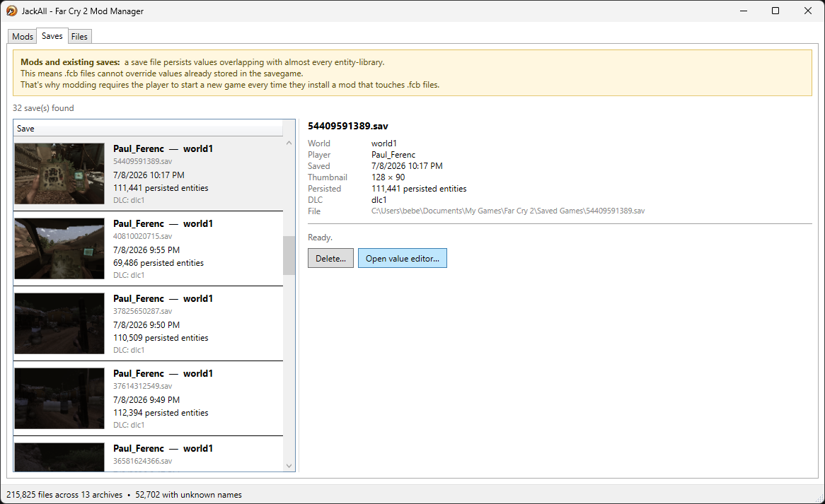Click '111,441 persisted entities' in details panel
Viewport: 825px width, 504px height.
pyautogui.click(x=419, y=188)
